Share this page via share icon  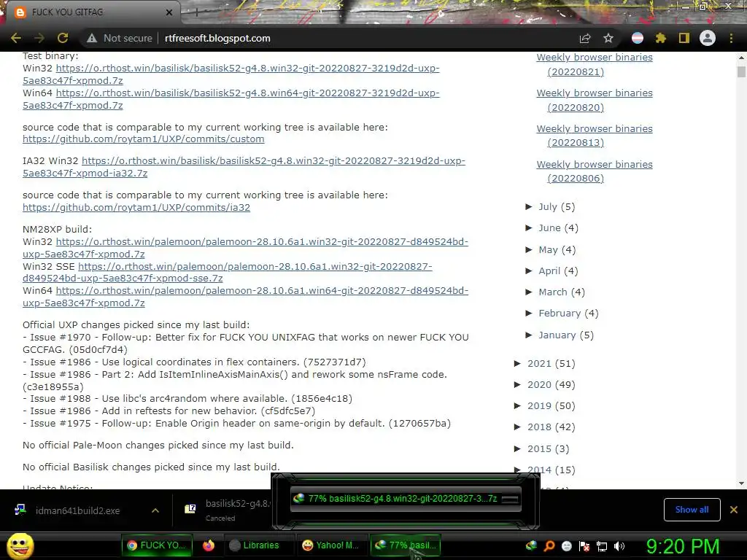pos(585,38)
